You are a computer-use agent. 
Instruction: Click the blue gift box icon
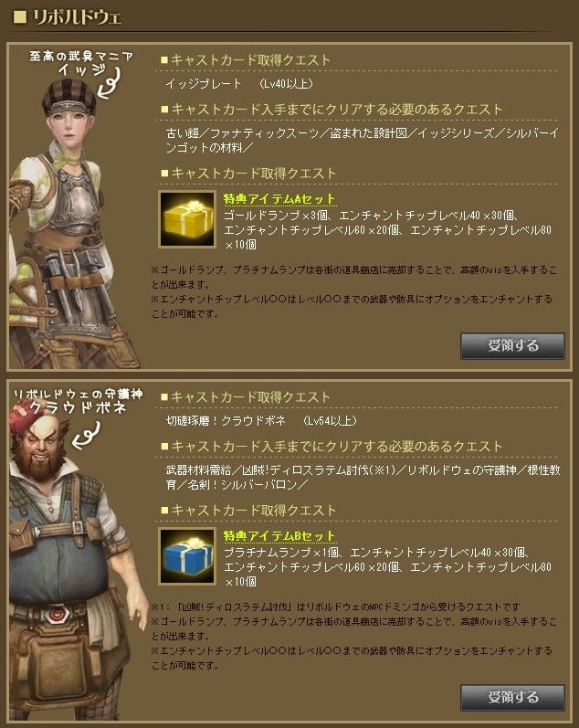[x=187, y=555]
